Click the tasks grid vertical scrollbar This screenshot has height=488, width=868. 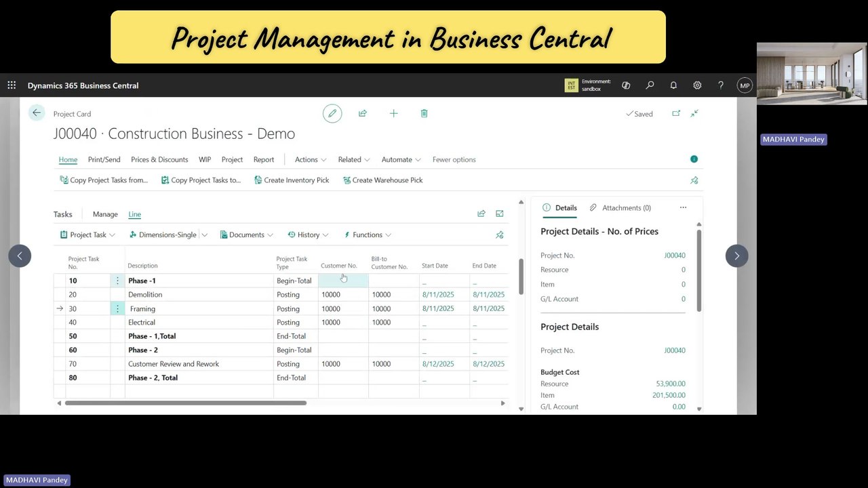coord(521,277)
